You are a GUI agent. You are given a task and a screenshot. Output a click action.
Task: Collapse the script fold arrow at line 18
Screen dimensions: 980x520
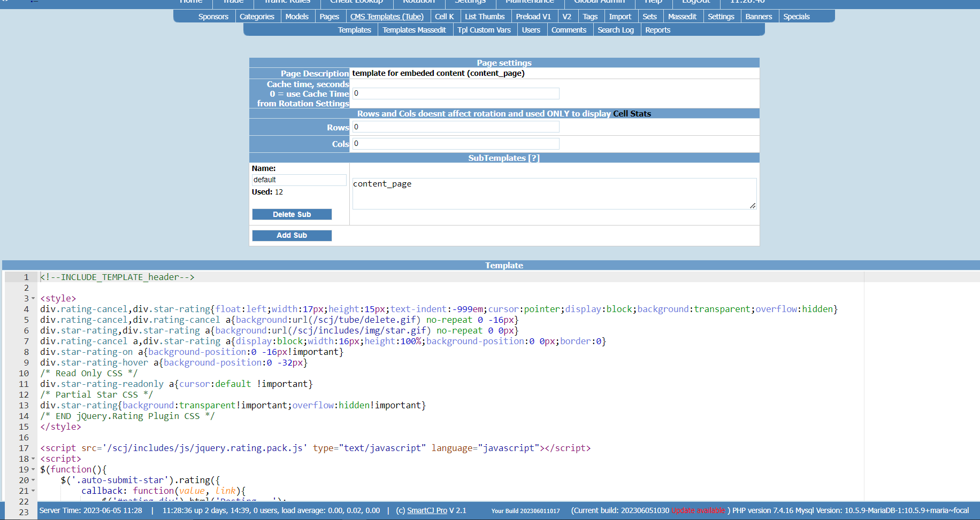[33, 459]
